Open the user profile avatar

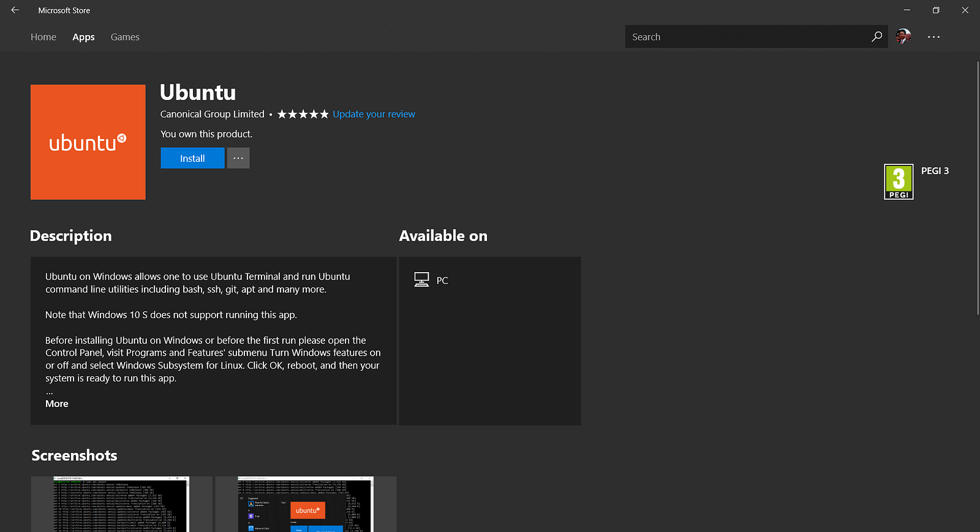(903, 37)
